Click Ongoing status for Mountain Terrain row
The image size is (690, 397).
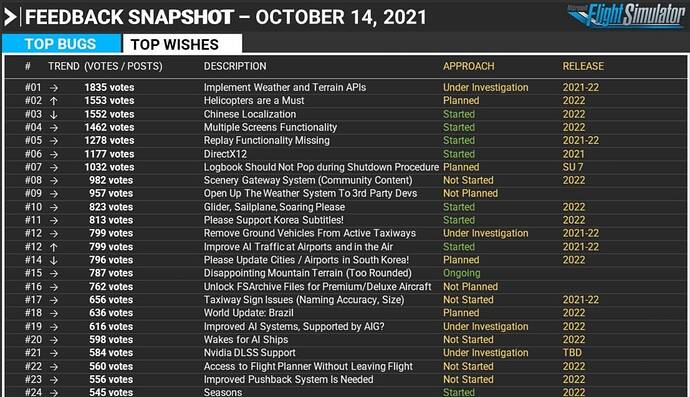click(x=462, y=273)
